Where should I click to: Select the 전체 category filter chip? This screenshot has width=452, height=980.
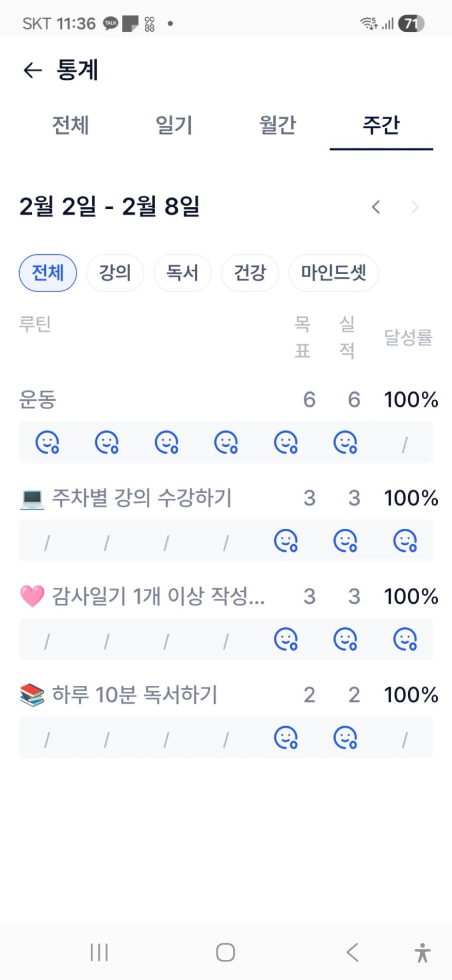pos(48,273)
